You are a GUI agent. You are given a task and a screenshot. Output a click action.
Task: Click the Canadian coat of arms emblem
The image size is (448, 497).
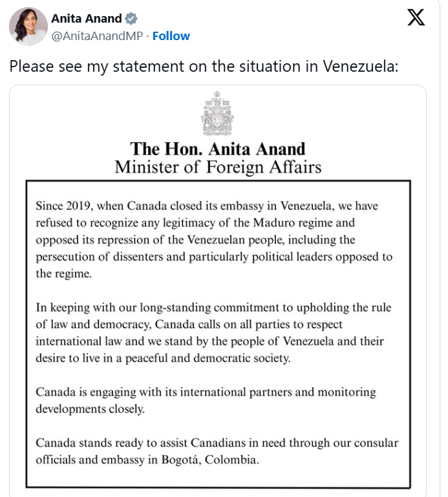pyautogui.click(x=217, y=113)
